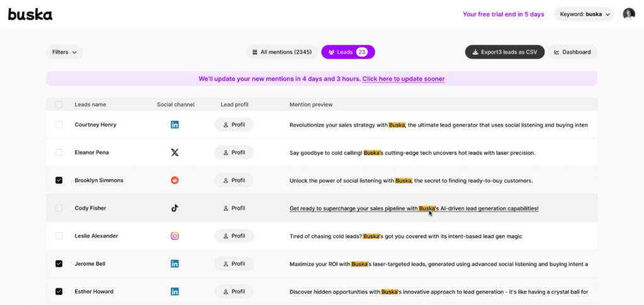Click mention starting 'Maximize your ROI'
This screenshot has height=305, width=644.
[438, 263]
